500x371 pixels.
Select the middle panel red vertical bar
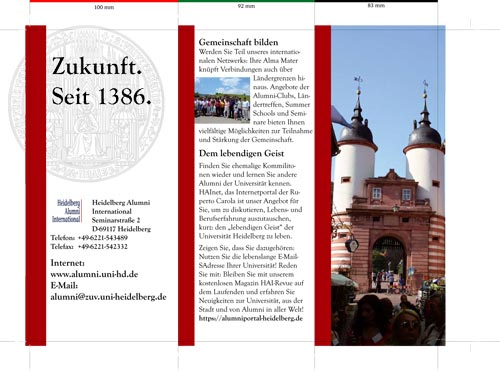pos(186,185)
